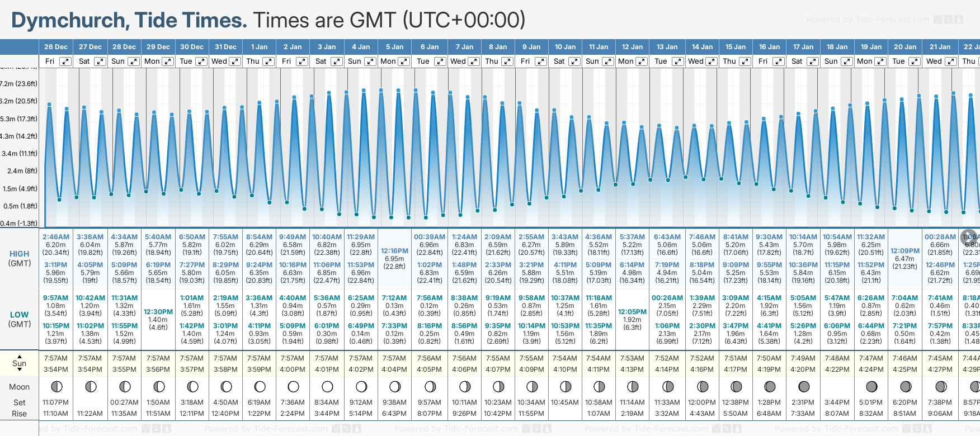Expand the Wed 7 Jan day

[x=474, y=61]
